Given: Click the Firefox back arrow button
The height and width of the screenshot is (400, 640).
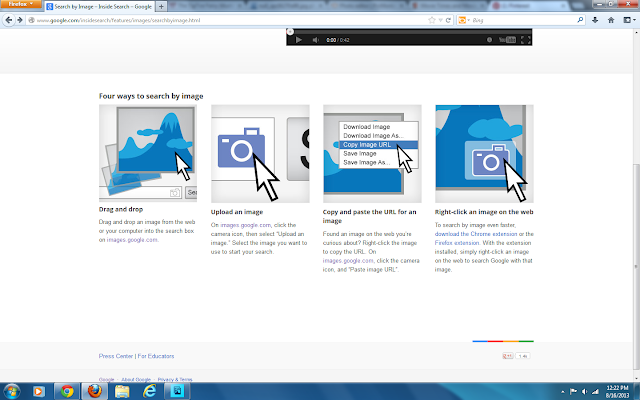Looking at the screenshot, I should (9, 20).
